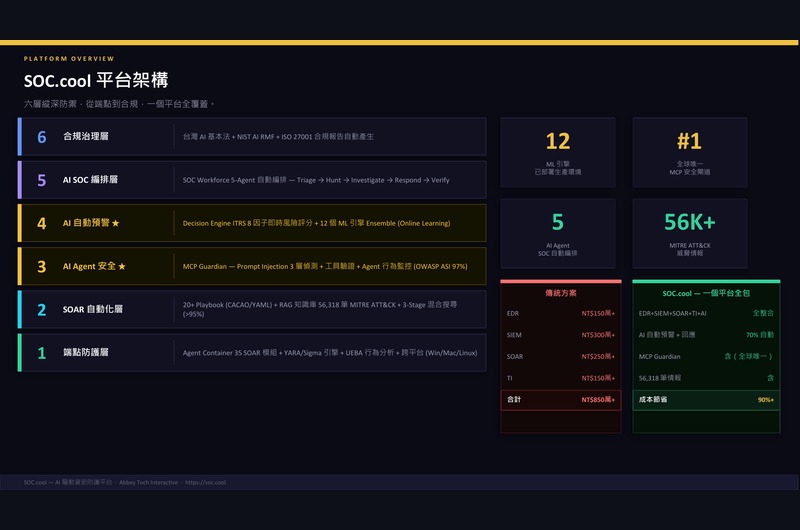Click the star next to AI Agent 安全
The width and height of the screenshot is (800, 530).
point(121,266)
